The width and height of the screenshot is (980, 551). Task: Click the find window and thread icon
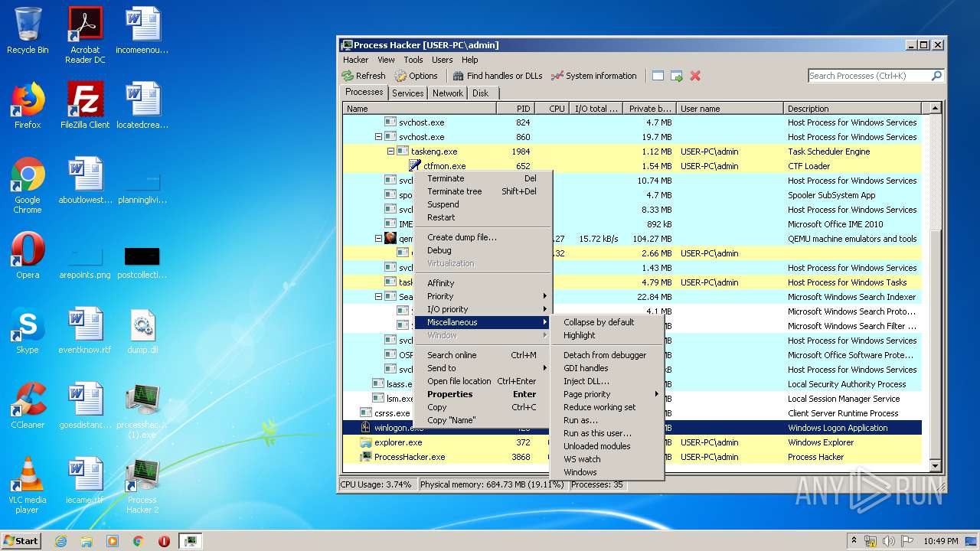tap(676, 76)
